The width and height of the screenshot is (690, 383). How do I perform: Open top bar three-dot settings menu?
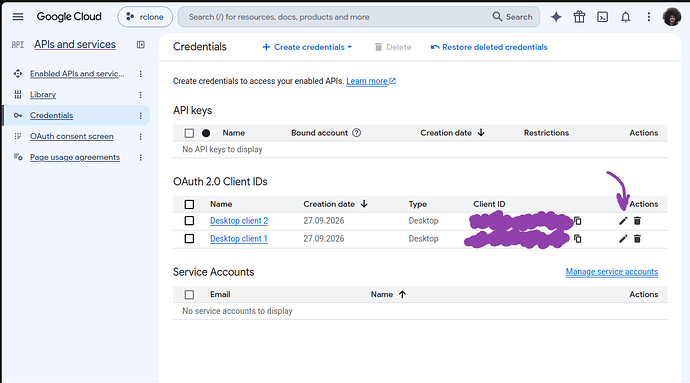pos(649,17)
